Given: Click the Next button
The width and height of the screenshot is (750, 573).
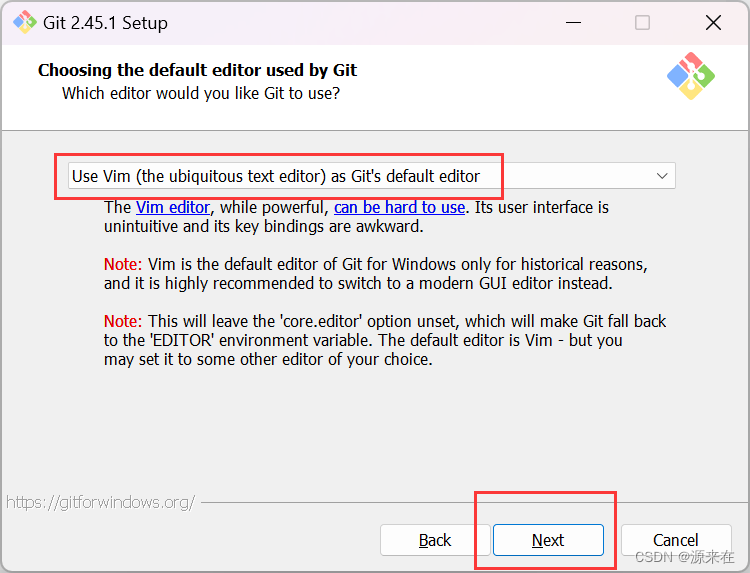Looking at the screenshot, I should (548, 540).
